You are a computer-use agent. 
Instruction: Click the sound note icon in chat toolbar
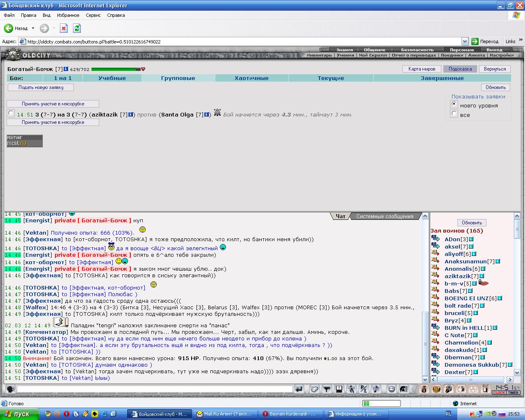(376, 389)
